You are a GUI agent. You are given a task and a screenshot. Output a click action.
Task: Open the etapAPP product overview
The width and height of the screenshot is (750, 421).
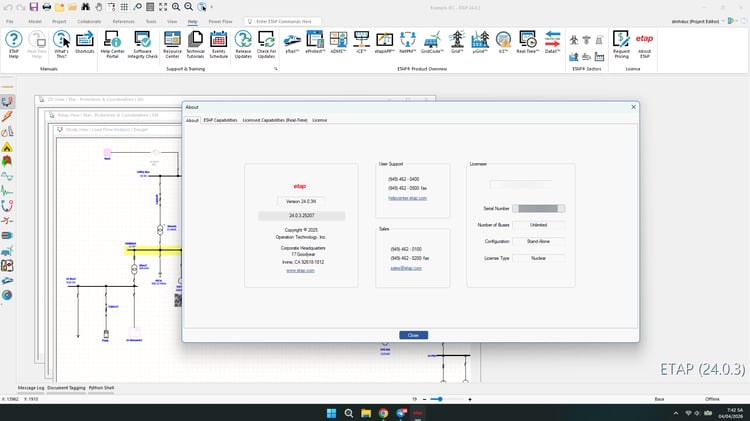[x=384, y=42]
